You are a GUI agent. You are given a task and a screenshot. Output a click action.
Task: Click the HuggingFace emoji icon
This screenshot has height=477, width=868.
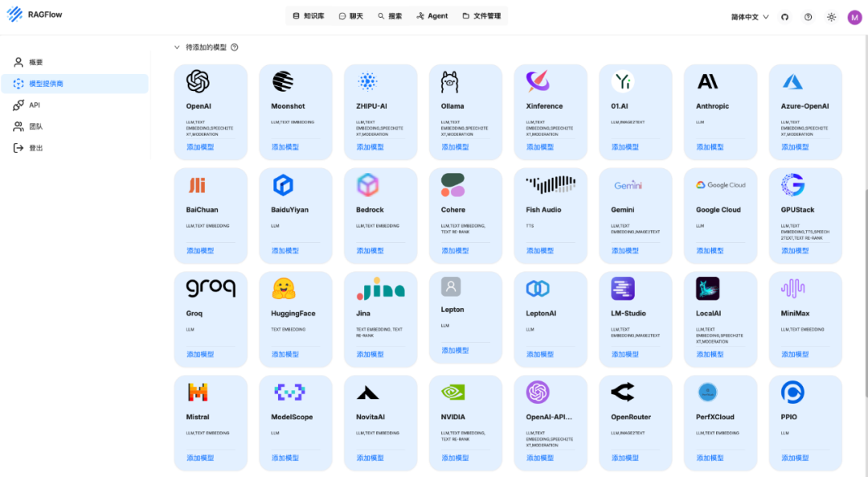(284, 289)
